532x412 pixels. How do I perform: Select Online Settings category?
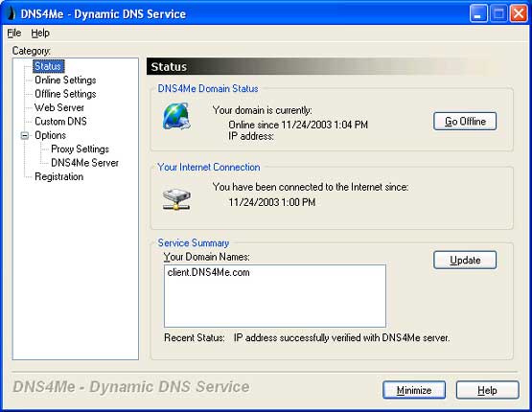[65, 80]
